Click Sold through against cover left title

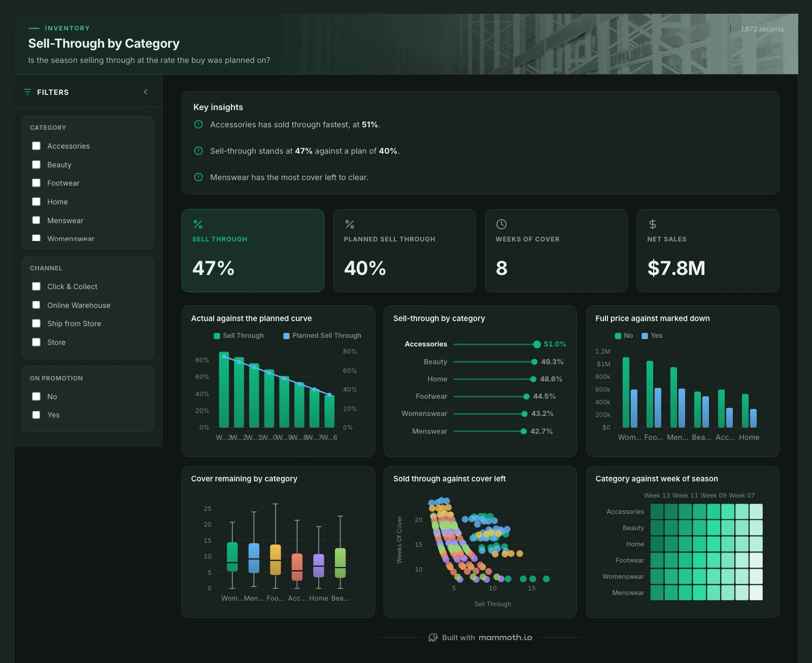point(450,479)
